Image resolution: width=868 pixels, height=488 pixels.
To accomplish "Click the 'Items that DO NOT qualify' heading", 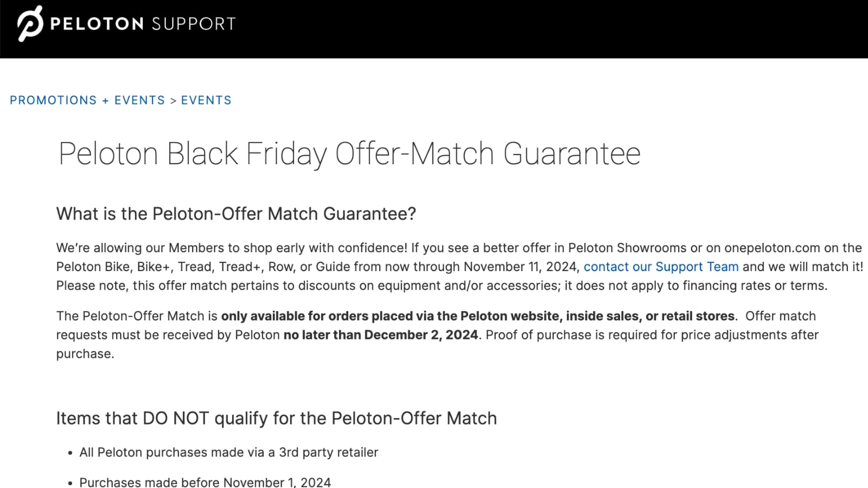I will pyautogui.click(x=276, y=418).
